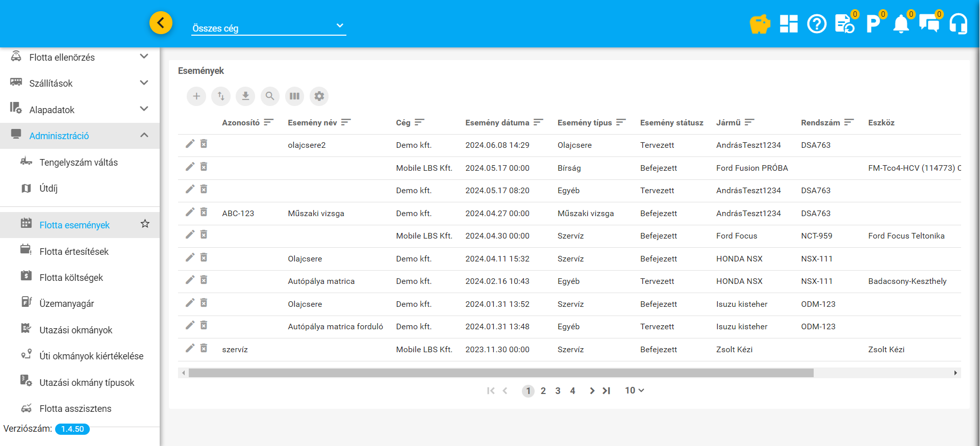Delete the Műszaki vizsga event row
The height and width of the screenshot is (446, 980).
[204, 212]
